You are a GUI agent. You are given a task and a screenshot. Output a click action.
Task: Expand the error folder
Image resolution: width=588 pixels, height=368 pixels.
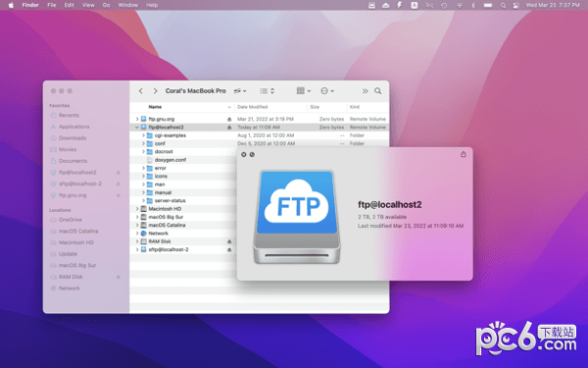pos(143,168)
